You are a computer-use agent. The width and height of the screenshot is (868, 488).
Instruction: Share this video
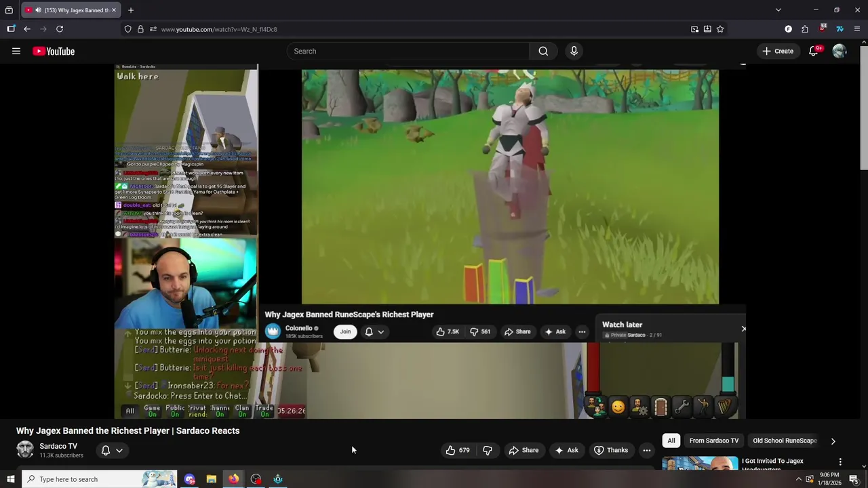[524, 450]
